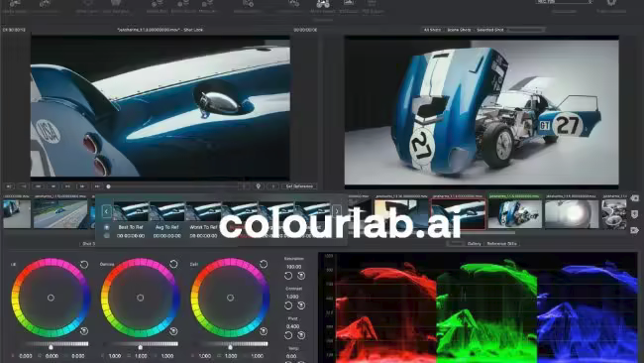The height and width of the screenshot is (363, 644).
Task: Reset the Lift color wheel
Action: 84,265
